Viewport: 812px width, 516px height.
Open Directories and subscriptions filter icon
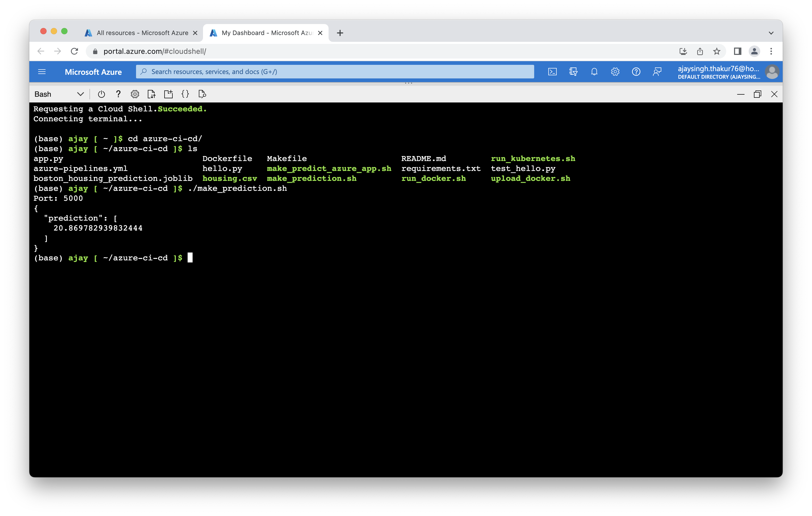(x=573, y=72)
